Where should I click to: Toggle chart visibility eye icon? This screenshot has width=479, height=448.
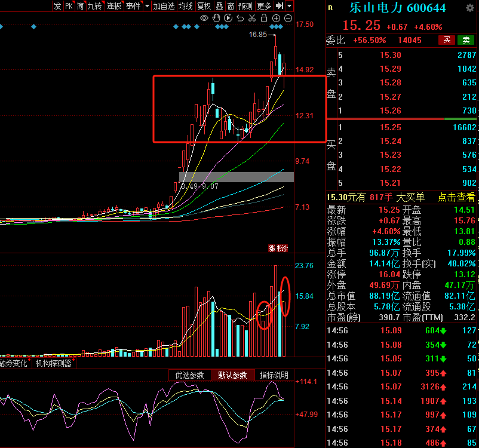(x=204, y=19)
